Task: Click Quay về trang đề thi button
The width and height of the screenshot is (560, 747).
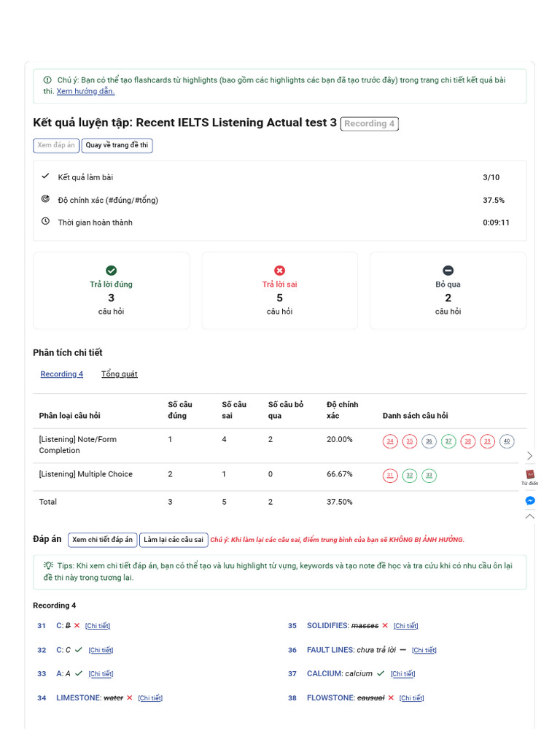Action: click(x=117, y=145)
